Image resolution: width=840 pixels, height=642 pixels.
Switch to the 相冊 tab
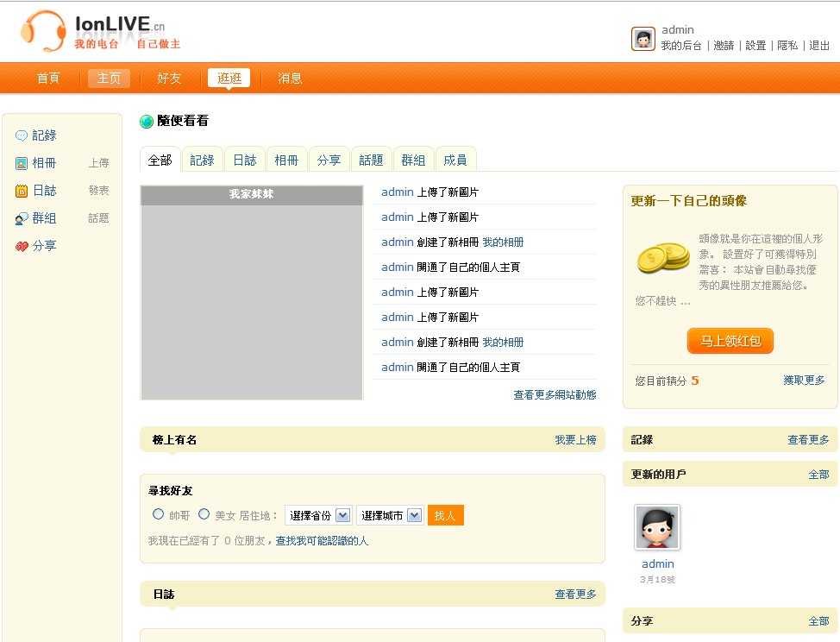[286, 160]
